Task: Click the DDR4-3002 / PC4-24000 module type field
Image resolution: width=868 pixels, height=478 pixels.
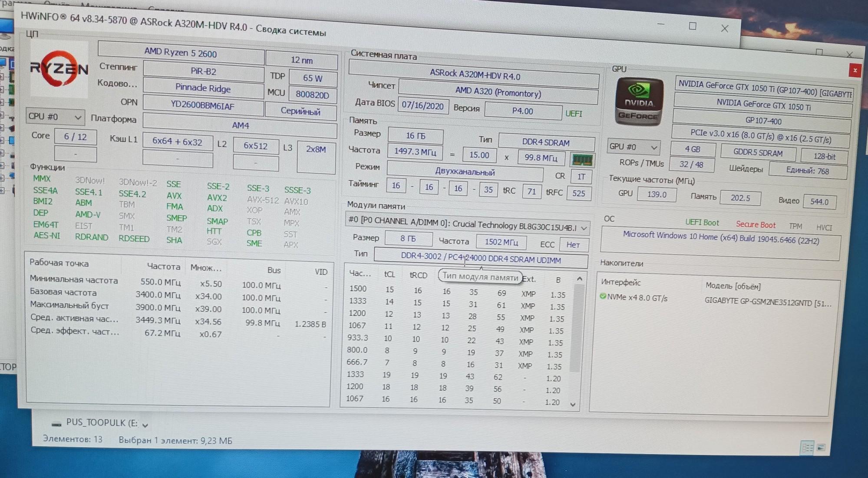Action: [x=481, y=257]
